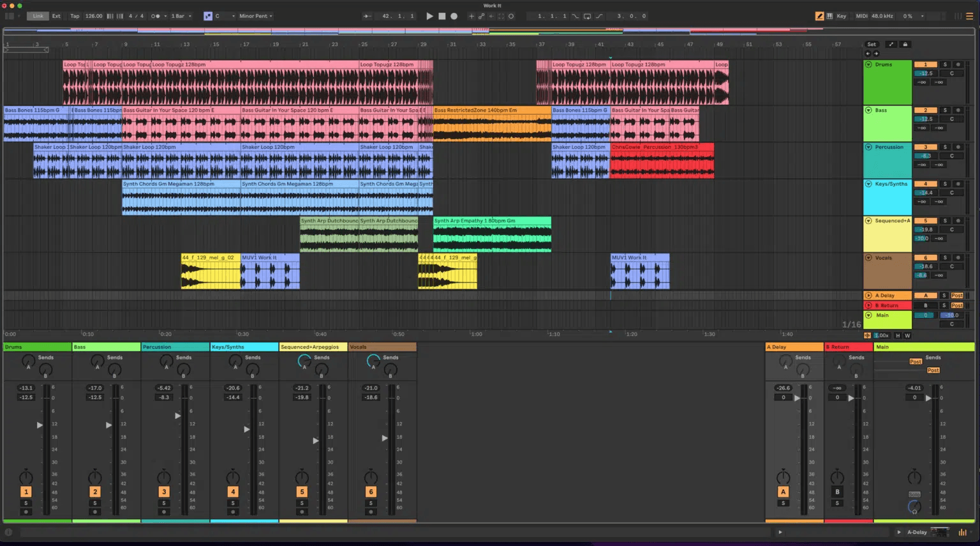Collapse the Vocals track fold arrow

pos(868,258)
